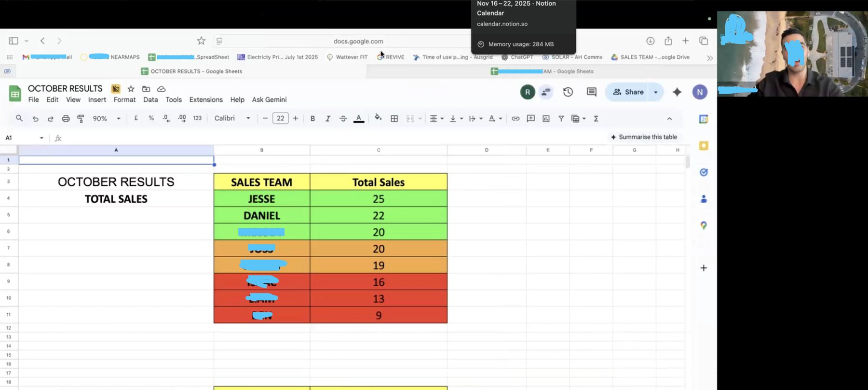Screen dimensions: 868x390
Task: Collapse the toolbar with the caret
Action: pyautogui.click(x=669, y=119)
